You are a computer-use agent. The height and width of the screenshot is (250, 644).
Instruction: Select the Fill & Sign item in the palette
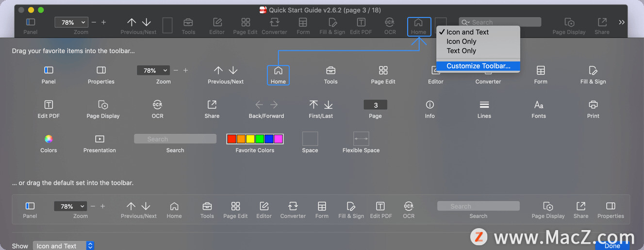[x=593, y=75]
